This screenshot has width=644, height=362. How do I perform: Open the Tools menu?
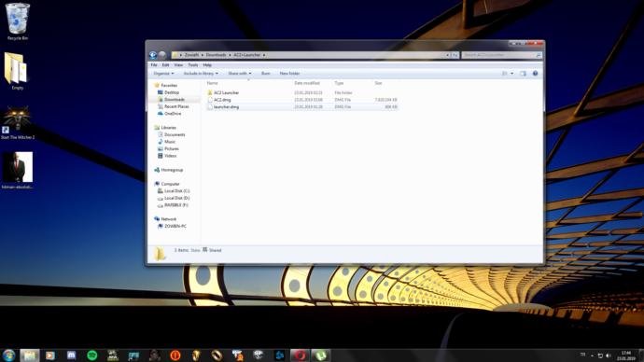coord(192,65)
